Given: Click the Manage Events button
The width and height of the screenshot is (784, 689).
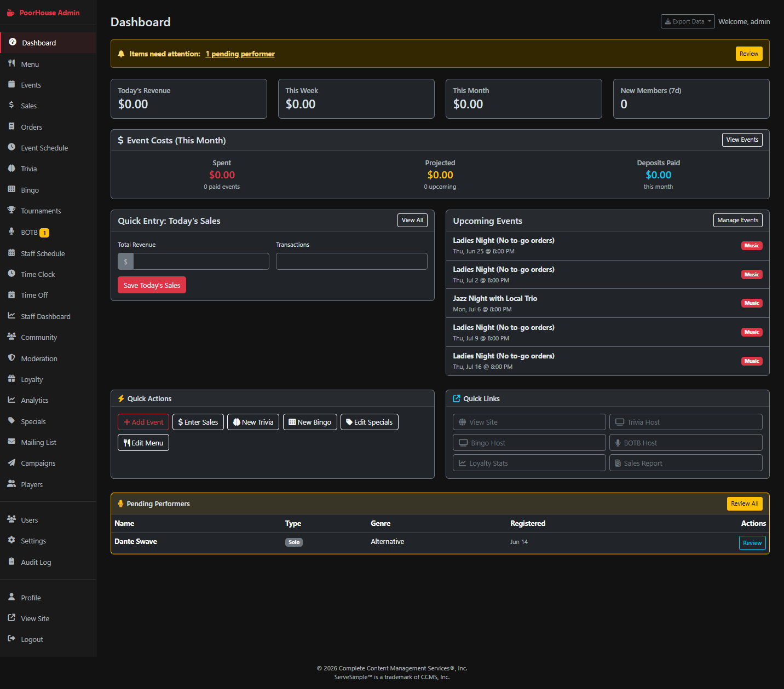Looking at the screenshot, I should tap(738, 221).
